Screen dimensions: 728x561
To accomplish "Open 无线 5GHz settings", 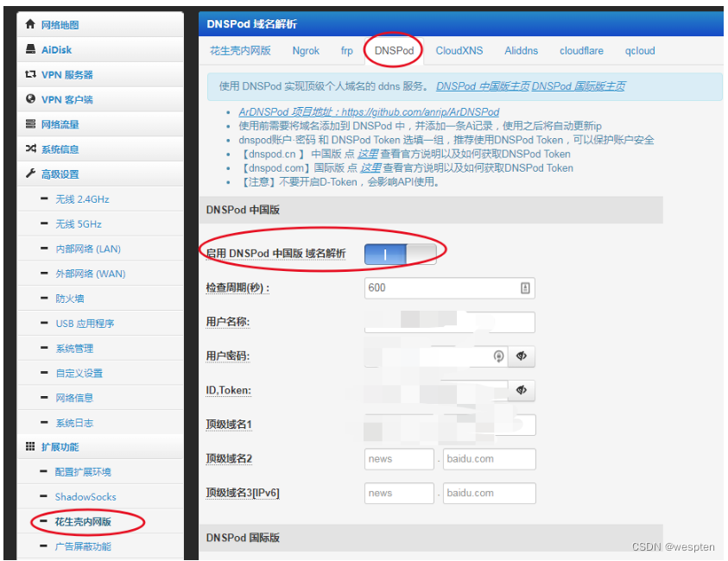I will 79,224.
